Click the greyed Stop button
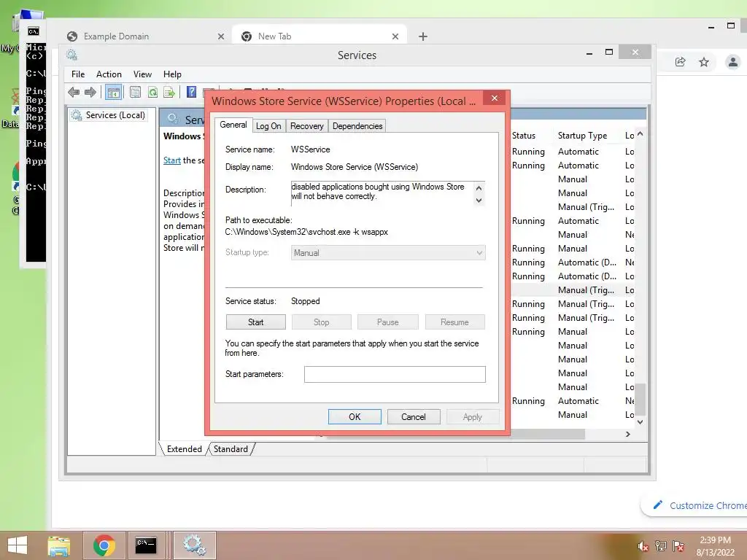The width and height of the screenshot is (747, 560). tap(322, 322)
